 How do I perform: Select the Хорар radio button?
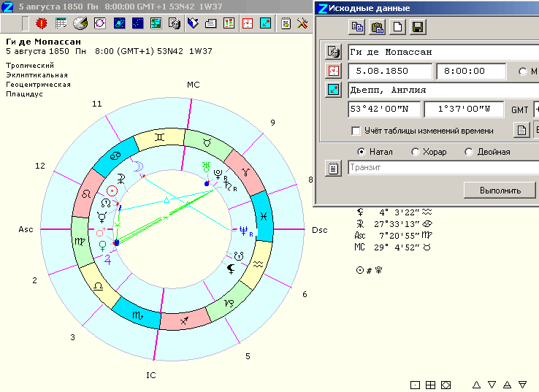[x=416, y=152]
